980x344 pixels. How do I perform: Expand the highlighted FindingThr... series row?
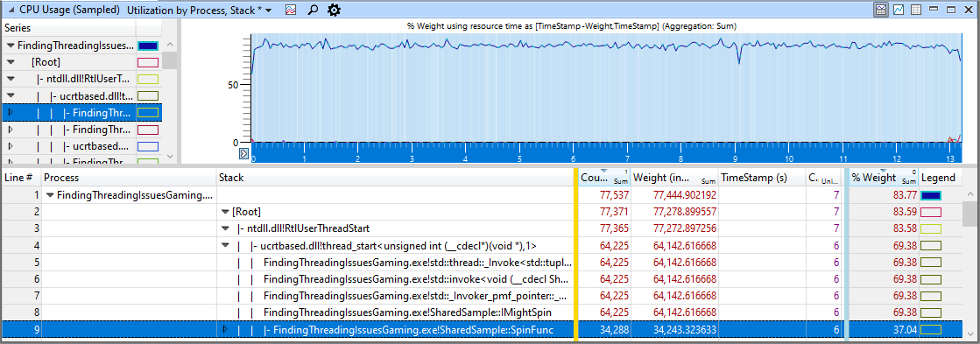coord(10,112)
